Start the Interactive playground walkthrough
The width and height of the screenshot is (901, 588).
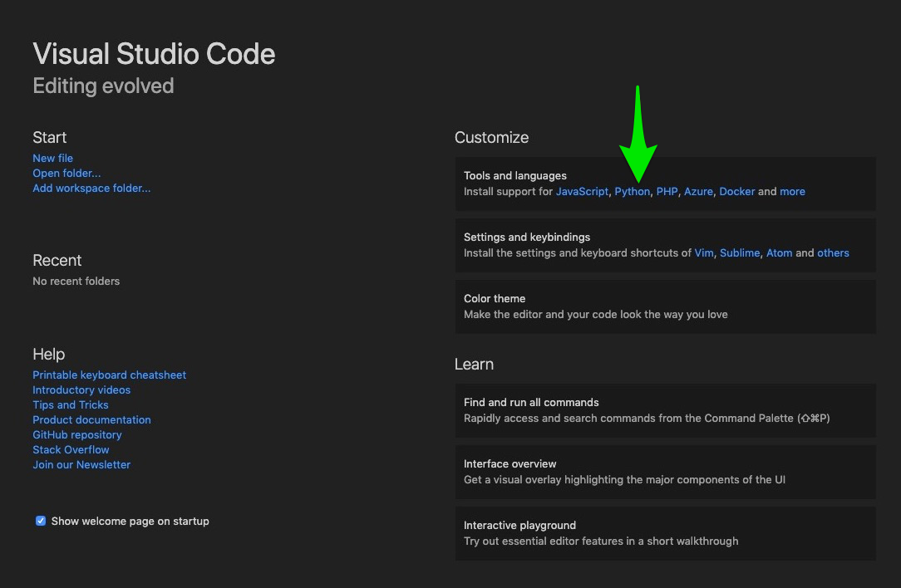point(666,533)
